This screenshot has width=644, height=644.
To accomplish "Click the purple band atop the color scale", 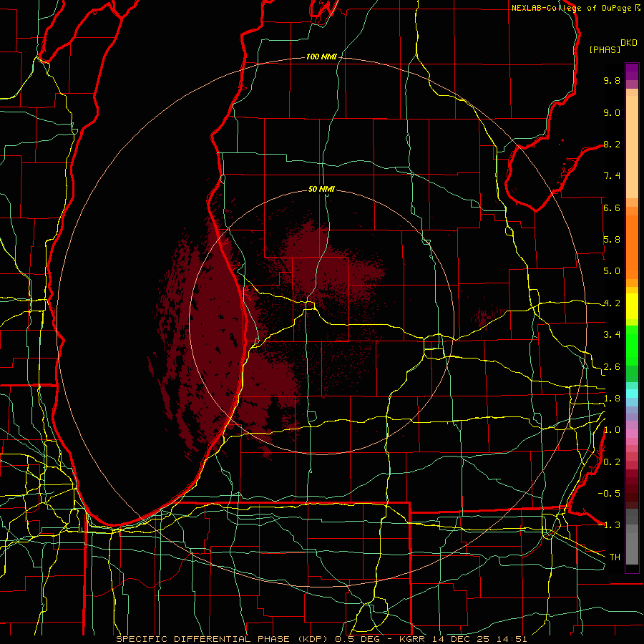I will 632,72.
